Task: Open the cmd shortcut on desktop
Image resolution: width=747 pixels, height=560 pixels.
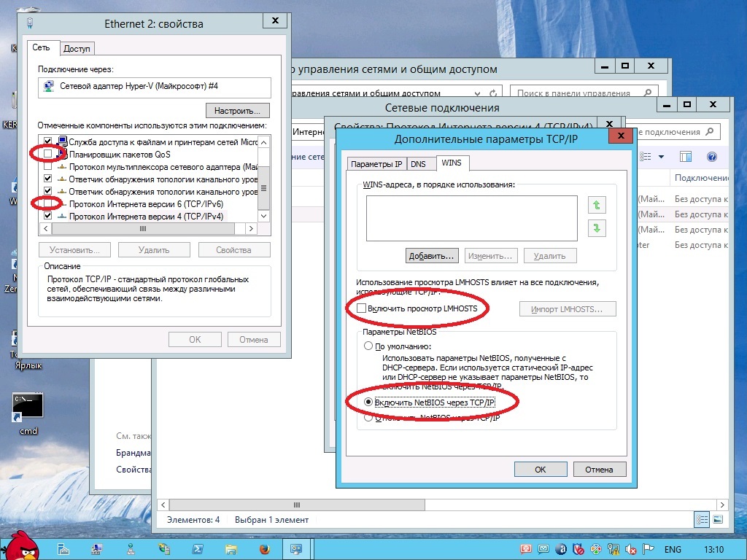Action: pyautogui.click(x=28, y=408)
